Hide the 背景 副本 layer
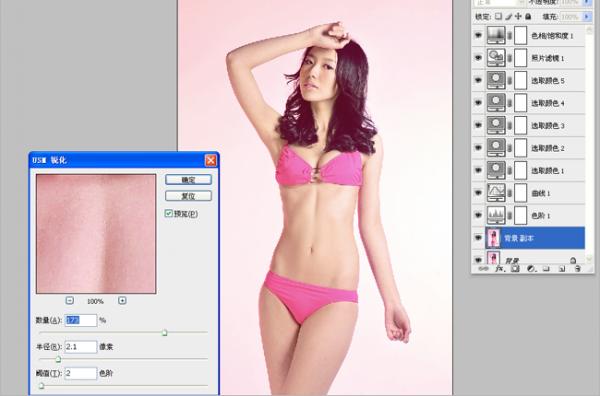This screenshot has width=600, height=396. coord(478,238)
